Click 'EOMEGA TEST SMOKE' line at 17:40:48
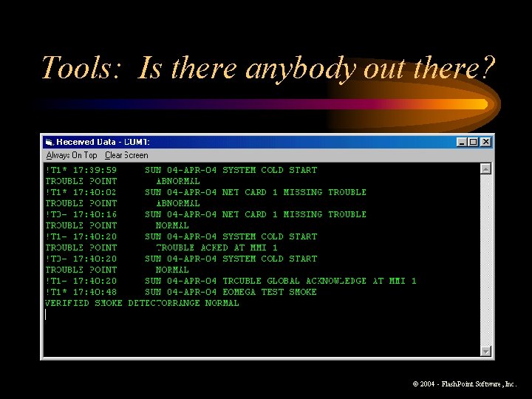Screen dimensions: 532x399 181,292
